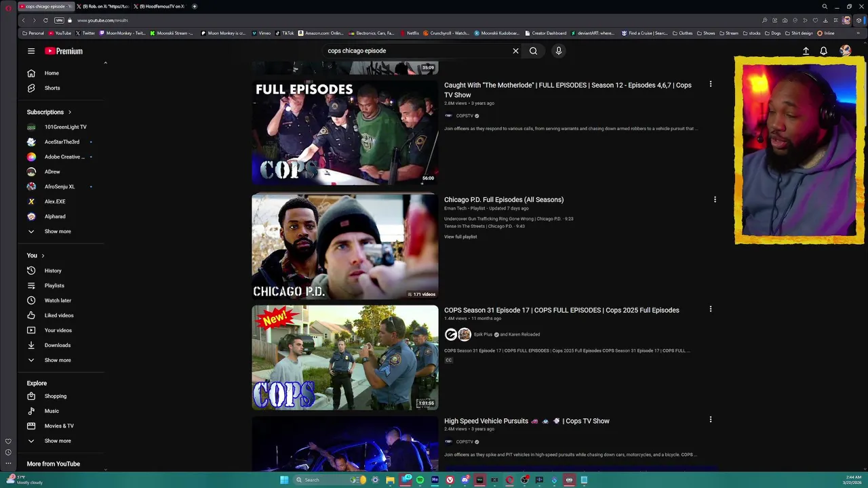Click the YouTube Premium logo
868x488 pixels.
(x=64, y=51)
